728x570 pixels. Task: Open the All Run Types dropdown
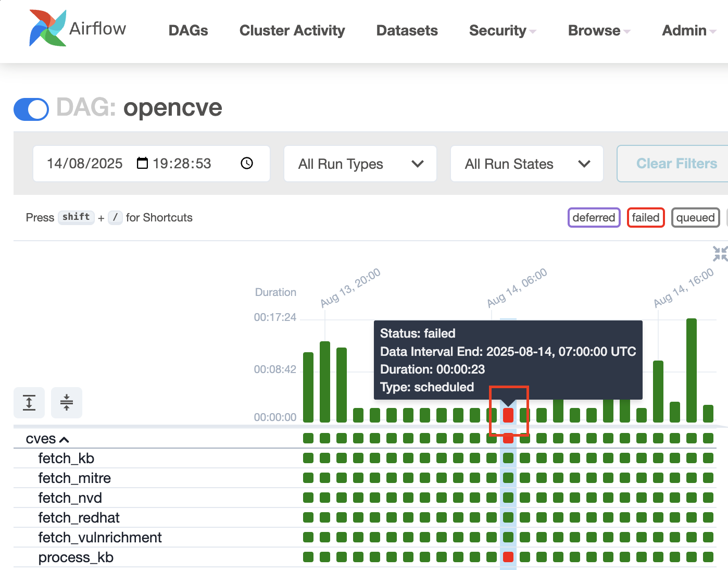pos(360,164)
